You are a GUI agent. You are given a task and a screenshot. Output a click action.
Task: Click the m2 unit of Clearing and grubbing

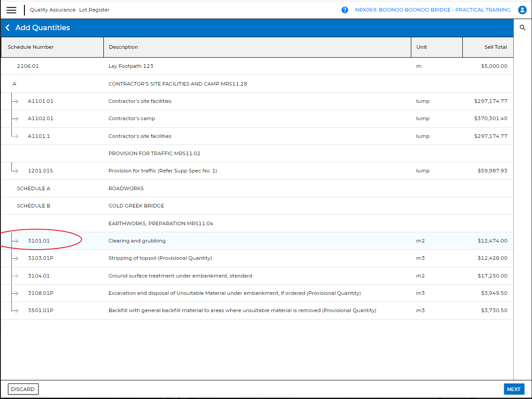click(420, 241)
